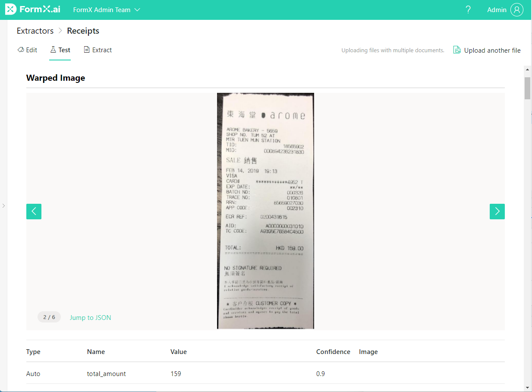
Task: Go to the previous warped image
Action: (x=34, y=212)
